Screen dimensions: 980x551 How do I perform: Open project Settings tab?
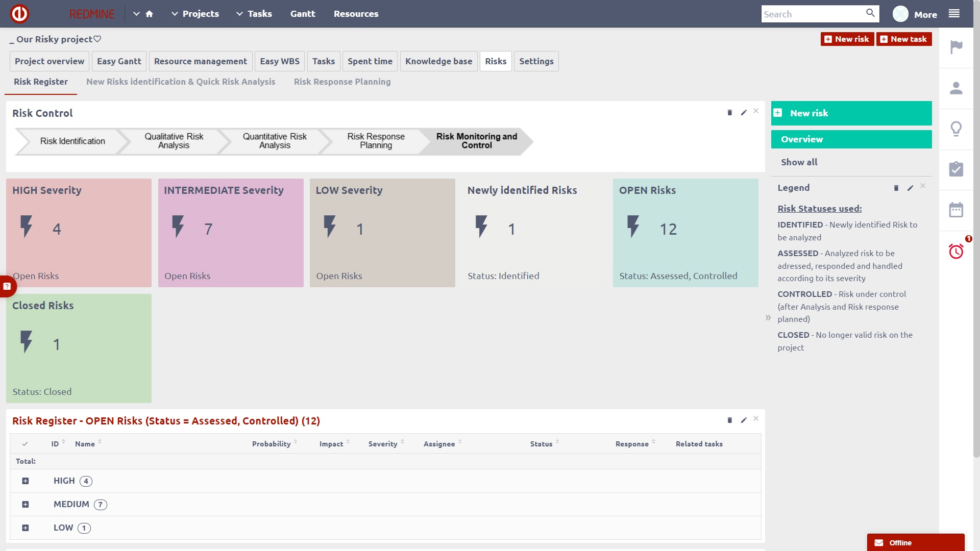tap(536, 61)
